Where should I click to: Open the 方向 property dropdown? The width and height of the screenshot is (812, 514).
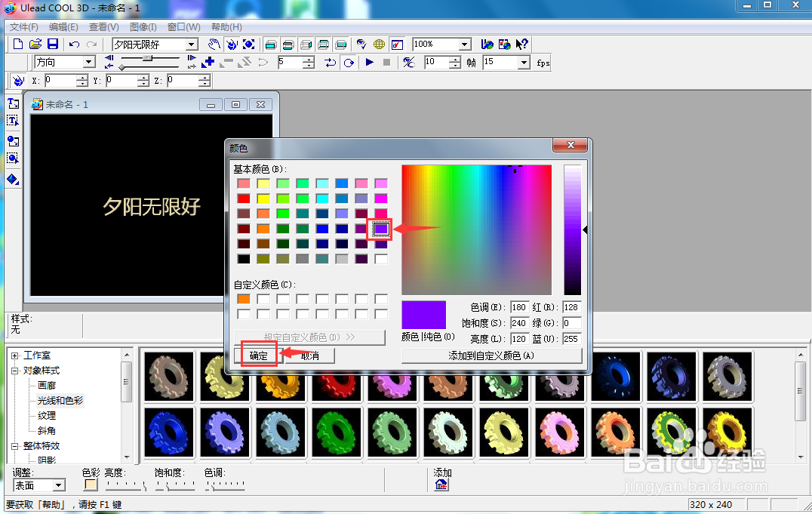(x=88, y=62)
